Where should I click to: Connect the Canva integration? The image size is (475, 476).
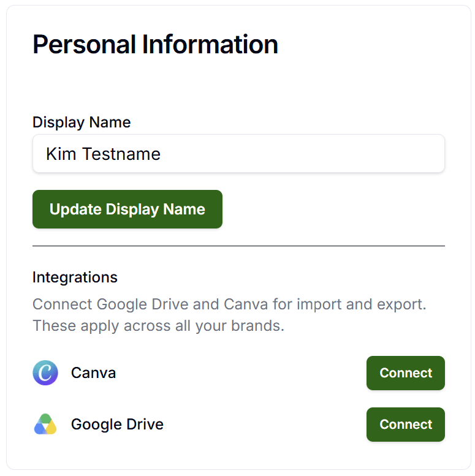point(406,373)
